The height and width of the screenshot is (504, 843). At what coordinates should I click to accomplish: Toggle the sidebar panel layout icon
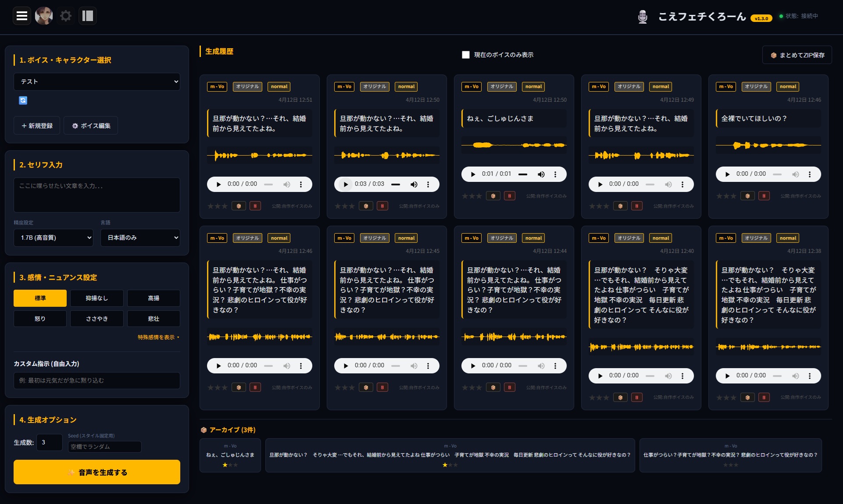(88, 16)
